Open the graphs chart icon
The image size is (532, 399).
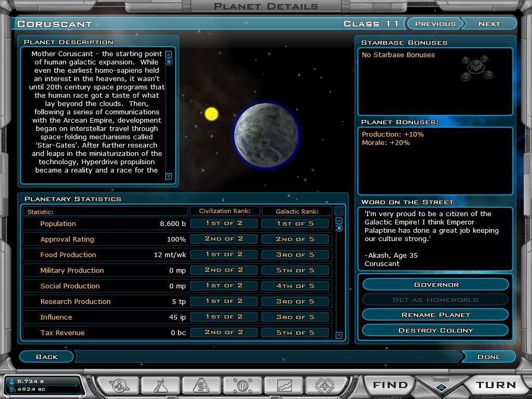click(x=284, y=386)
